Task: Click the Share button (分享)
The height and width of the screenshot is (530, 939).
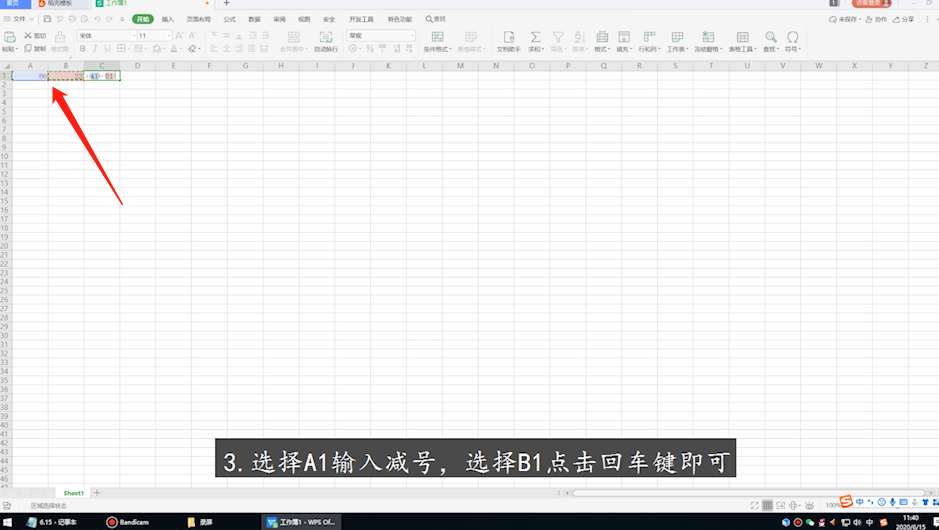Action: pos(904,19)
